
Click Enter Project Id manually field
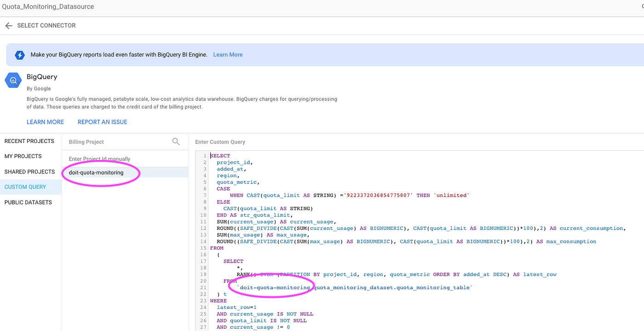pyautogui.click(x=125, y=159)
